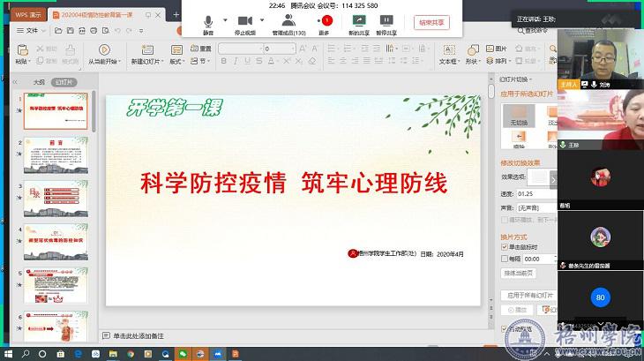Viewport: 644px width, 361px height.
Task: Switch to the Outline tab
Action: (x=39, y=81)
